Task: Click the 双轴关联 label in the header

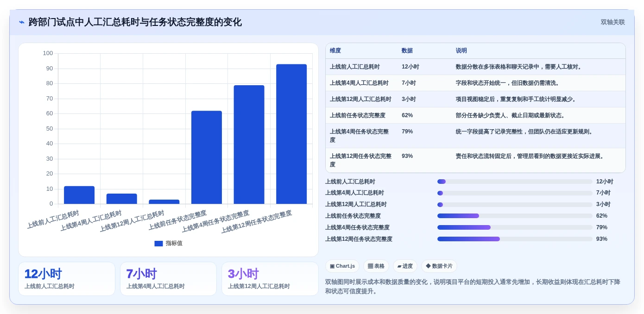Action: pos(612,22)
